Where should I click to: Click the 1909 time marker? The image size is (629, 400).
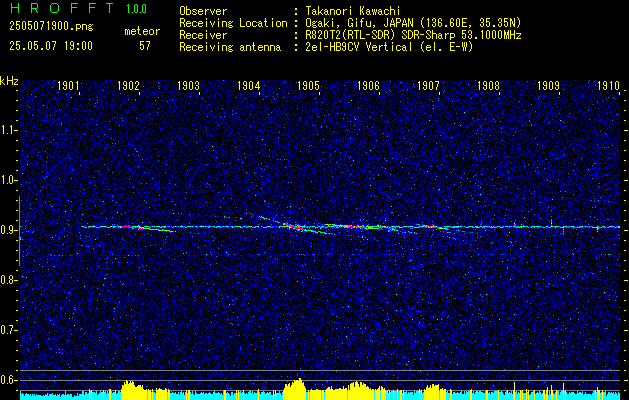coord(549,86)
